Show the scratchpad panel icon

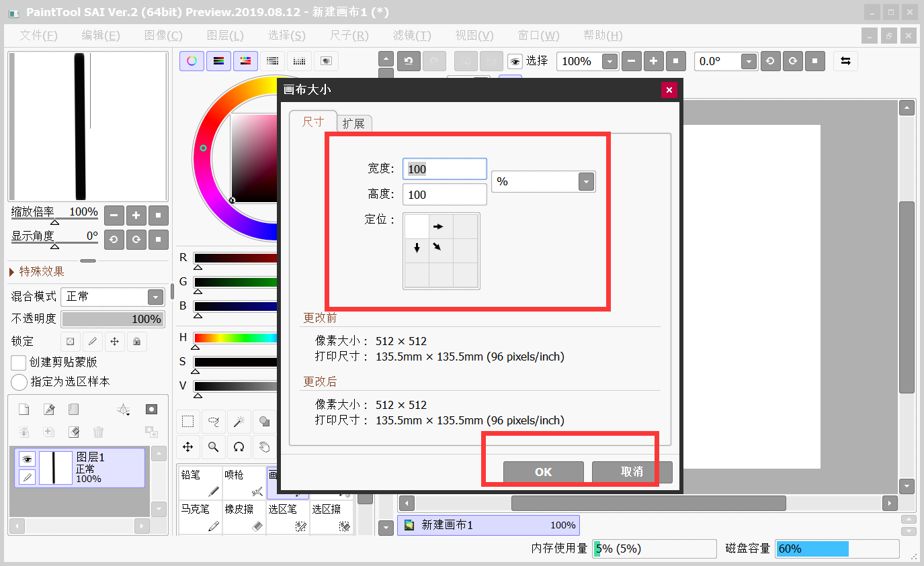(x=326, y=61)
